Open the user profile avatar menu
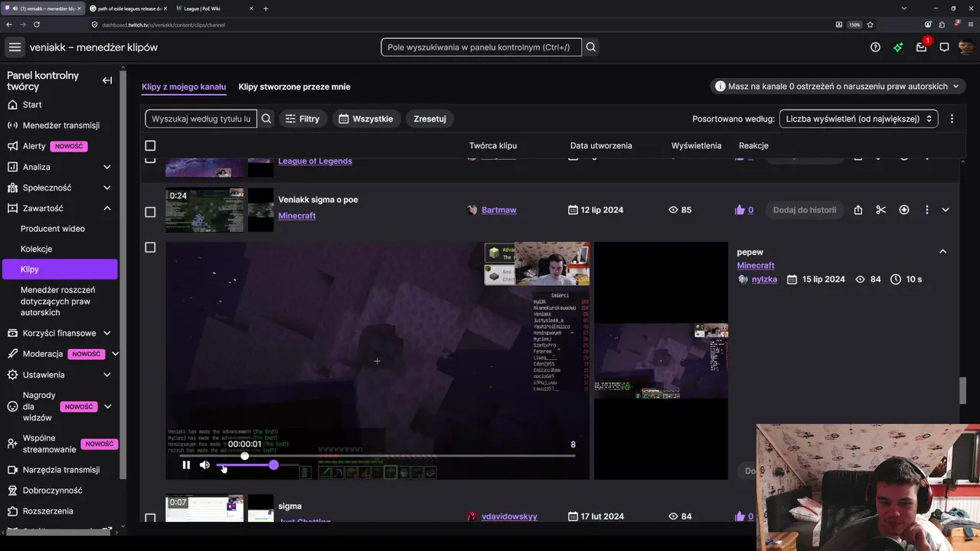Image resolution: width=980 pixels, height=551 pixels. click(966, 47)
